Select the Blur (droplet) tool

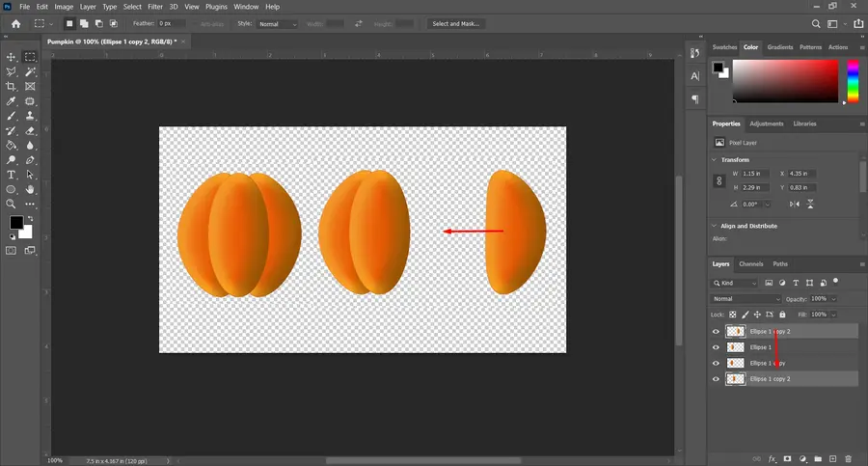point(30,145)
